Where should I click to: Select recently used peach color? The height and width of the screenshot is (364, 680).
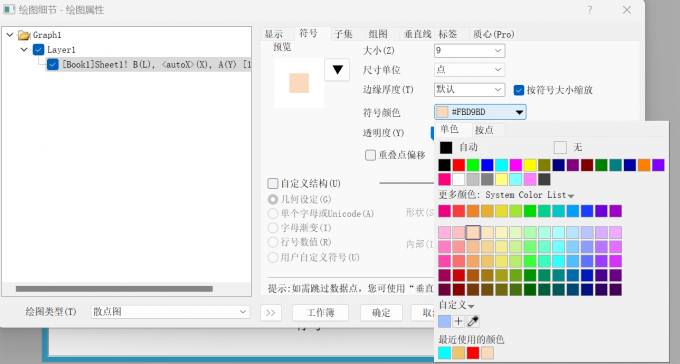tap(487, 353)
